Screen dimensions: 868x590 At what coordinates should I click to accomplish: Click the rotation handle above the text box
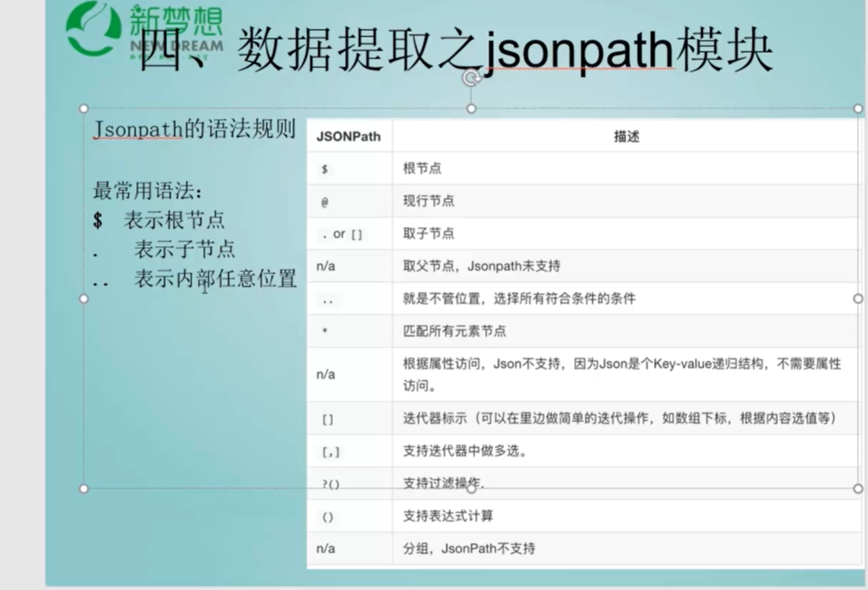pyautogui.click(x=471, y=78)
